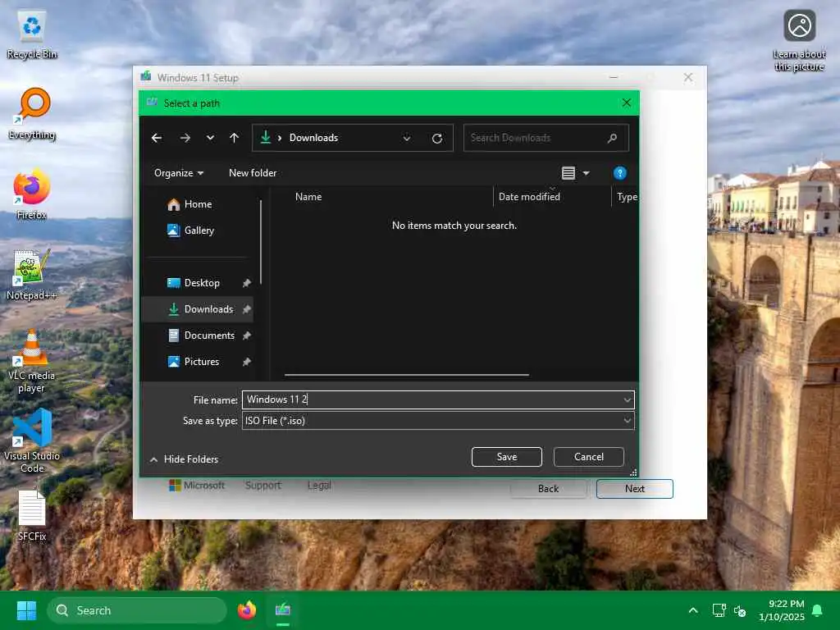Open view options dropdown arrow
Image resolution: width=840 pixels, height=630 pixels.
pyautogui.click(x=586, y=173)
